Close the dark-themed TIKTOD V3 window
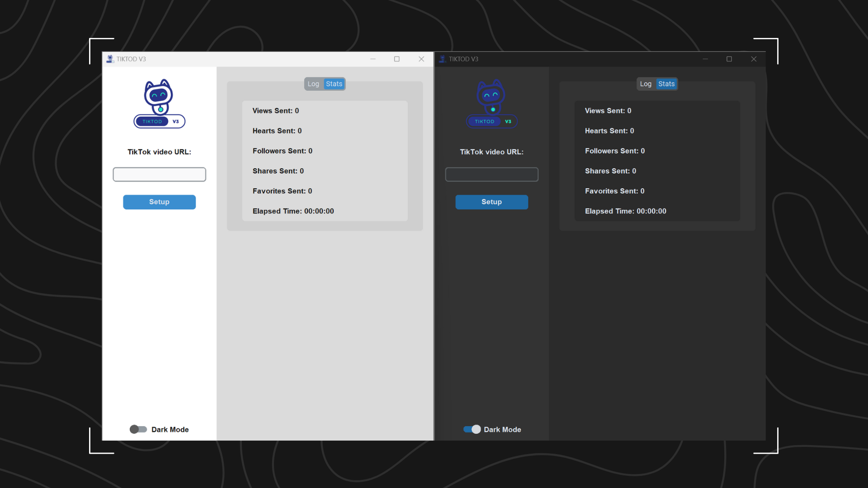 (753, 59)
